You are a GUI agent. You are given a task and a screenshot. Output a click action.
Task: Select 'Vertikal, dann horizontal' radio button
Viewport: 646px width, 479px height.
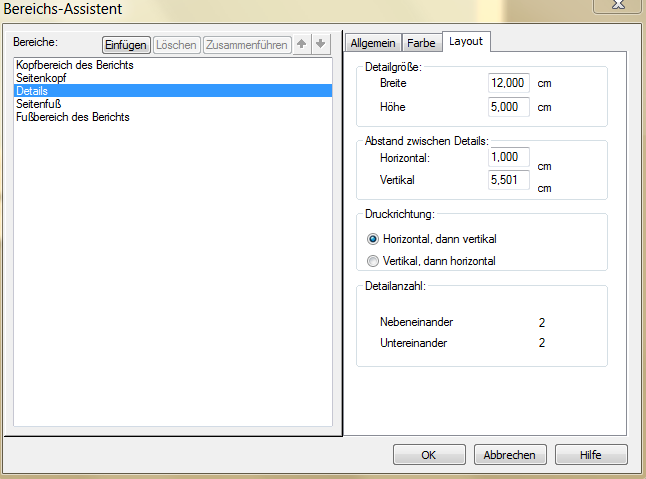click(x=374, y=261)
